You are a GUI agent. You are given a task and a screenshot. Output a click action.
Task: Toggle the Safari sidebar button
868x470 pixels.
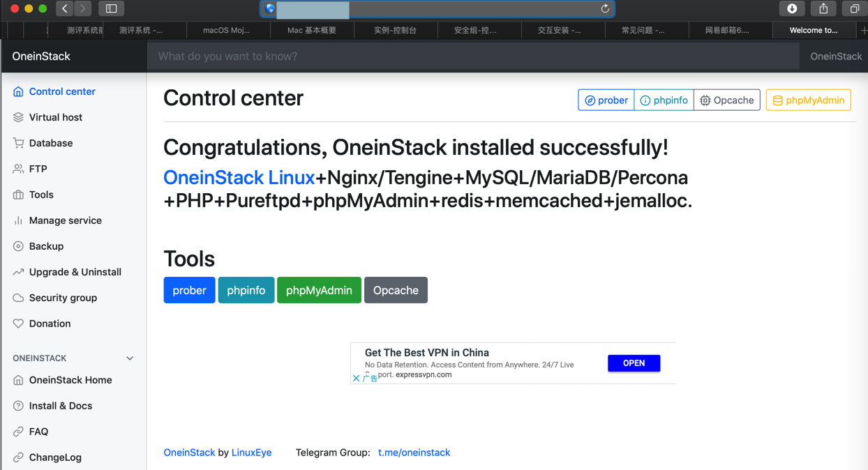(x=111, y=8)
